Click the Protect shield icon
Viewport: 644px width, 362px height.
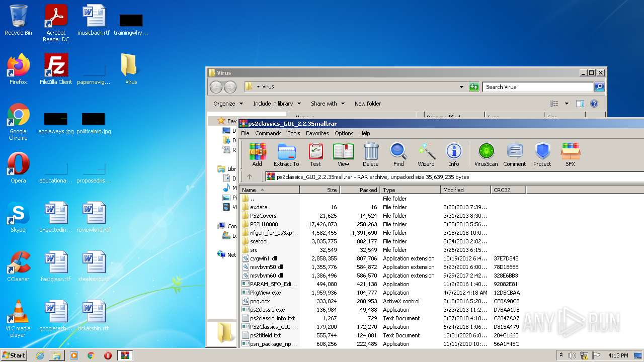click(x=542, y=154)
